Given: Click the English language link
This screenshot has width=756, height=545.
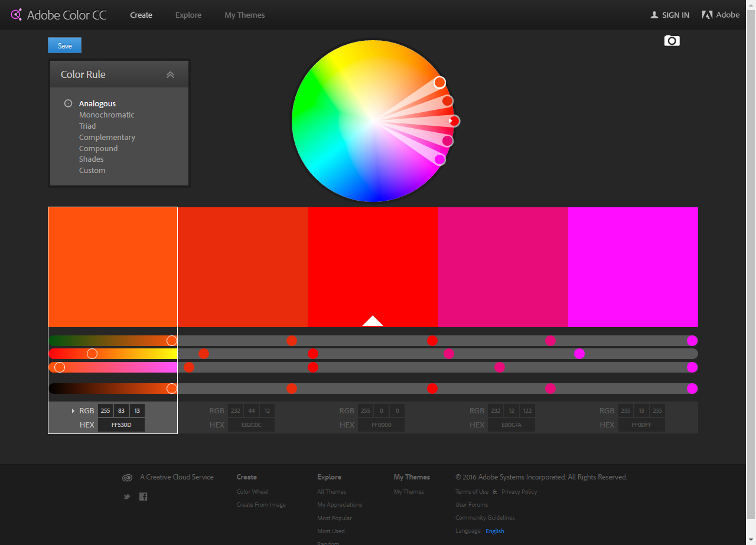Looking at the screenshot, I should pos(494,531).
